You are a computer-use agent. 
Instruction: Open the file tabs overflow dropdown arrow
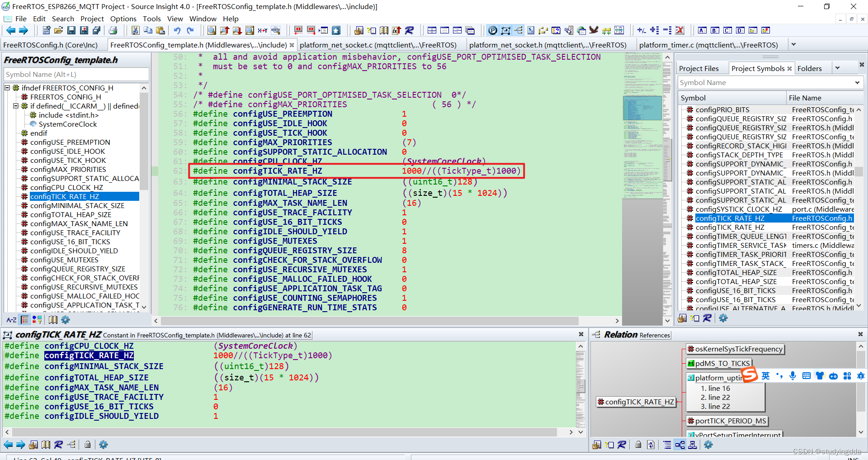point(793,45)
